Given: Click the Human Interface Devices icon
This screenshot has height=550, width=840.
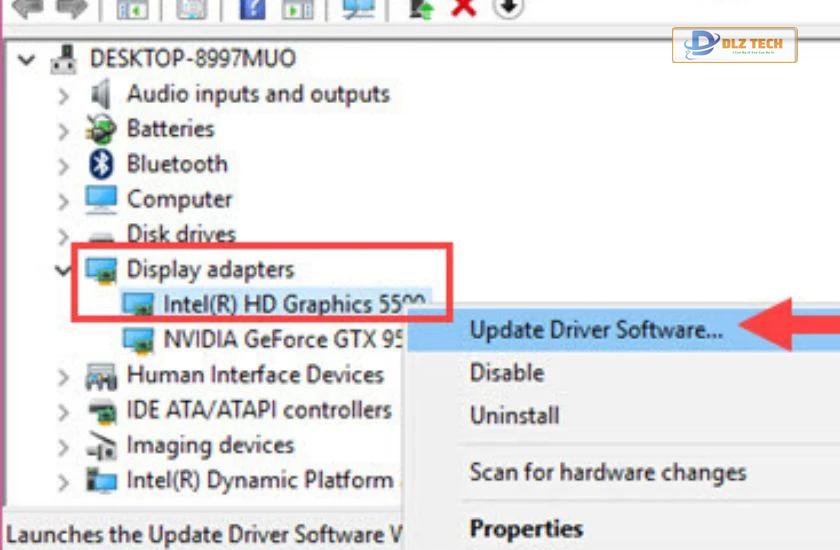Looking at the screenshot, I should [101, 376].
